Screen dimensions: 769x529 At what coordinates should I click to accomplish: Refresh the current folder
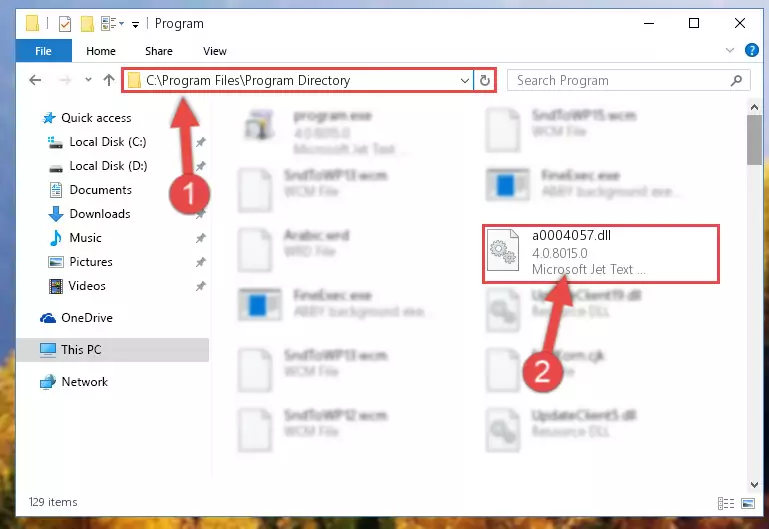485,80
